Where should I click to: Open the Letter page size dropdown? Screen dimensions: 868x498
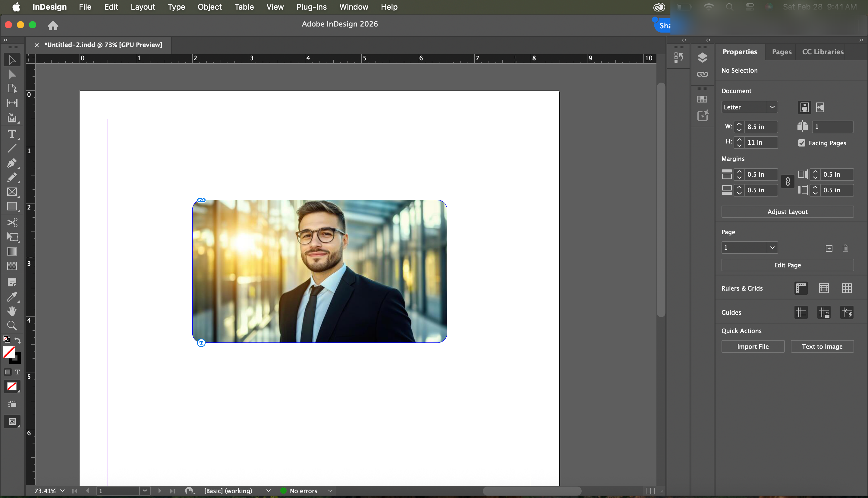pos(772,107)
